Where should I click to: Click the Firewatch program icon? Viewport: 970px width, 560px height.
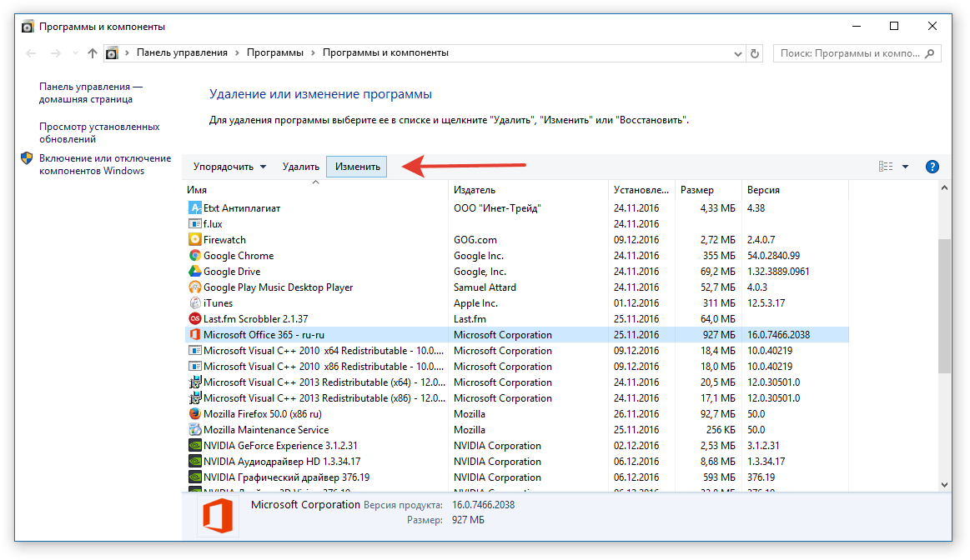coord(195,240)
